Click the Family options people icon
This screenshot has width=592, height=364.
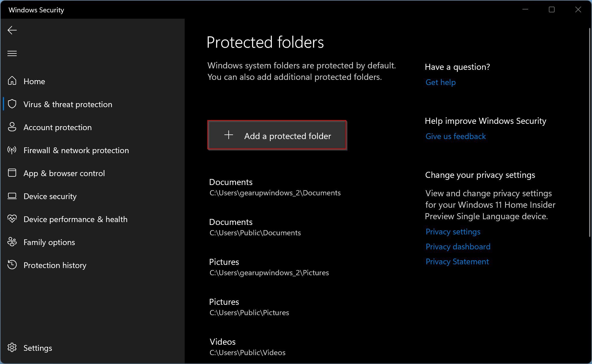click(x=12, y=242)
